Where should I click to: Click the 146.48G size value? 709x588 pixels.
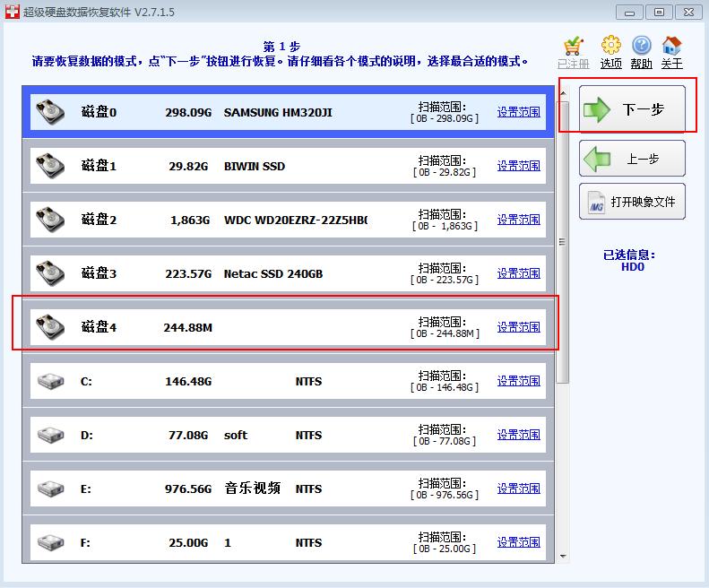coord(188,381)
